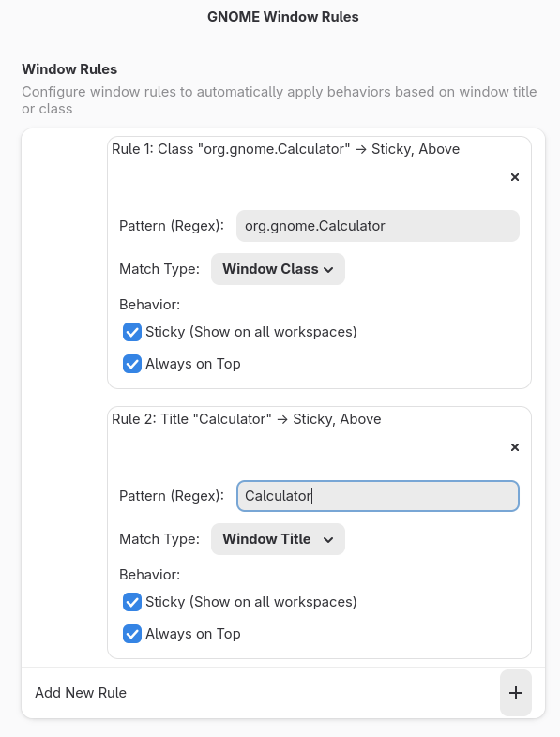This screenshot has width=560, height=737.
Task: Collapse the Rule 1 org.gnome.Calculator header
Action: coord(285,149)
